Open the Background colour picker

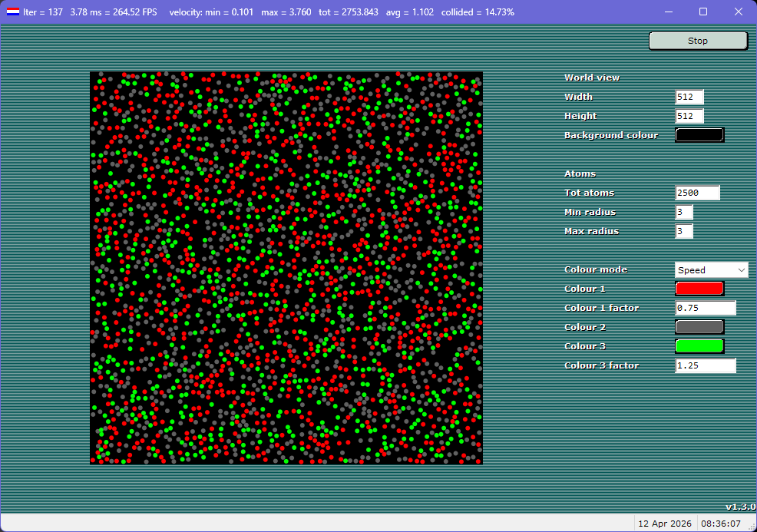tap(699, 134)
